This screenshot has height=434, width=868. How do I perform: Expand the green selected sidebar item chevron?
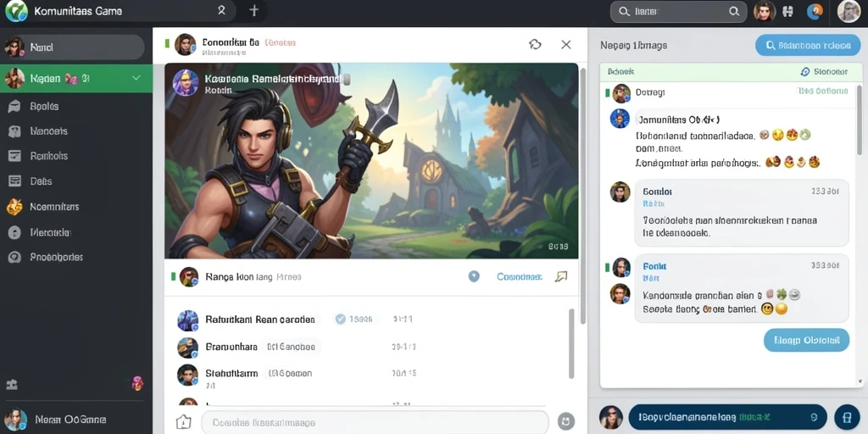(x=136, y=78)
